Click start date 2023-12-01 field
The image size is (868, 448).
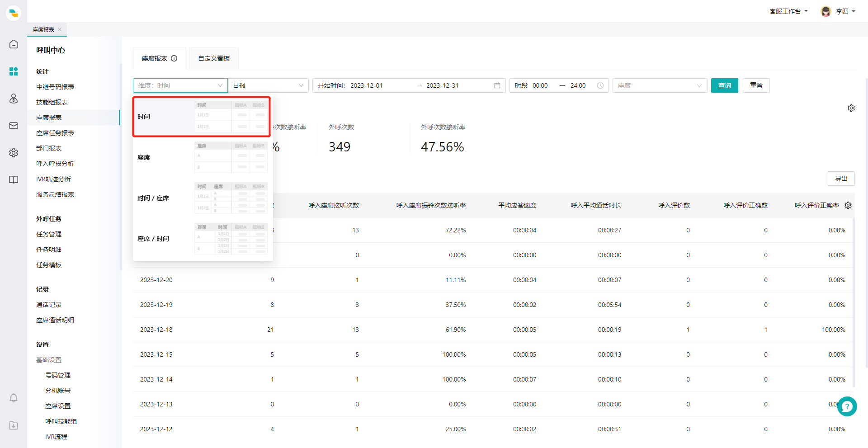(x=366, y=85)
